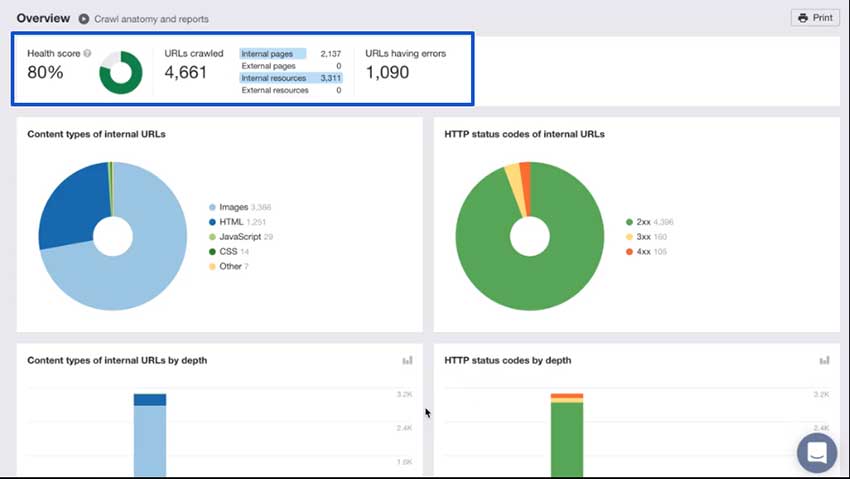Image resolution: width=850 pixels, height=479 pixels.
Task: Toggle the Other legend swatch
Action: [x=212, y=266]
